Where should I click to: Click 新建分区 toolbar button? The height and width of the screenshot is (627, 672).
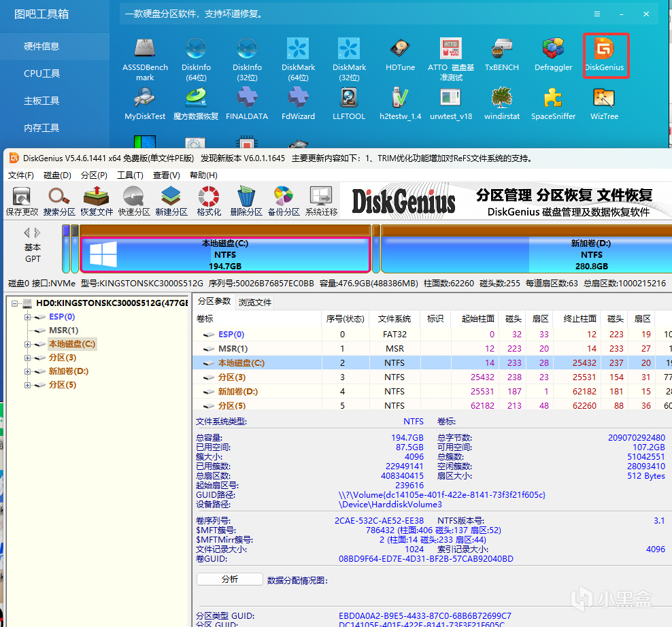[171, 201]
